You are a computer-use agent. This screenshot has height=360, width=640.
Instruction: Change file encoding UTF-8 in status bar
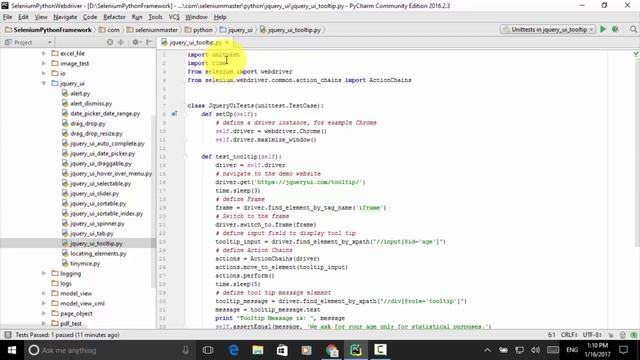(592, 335)
